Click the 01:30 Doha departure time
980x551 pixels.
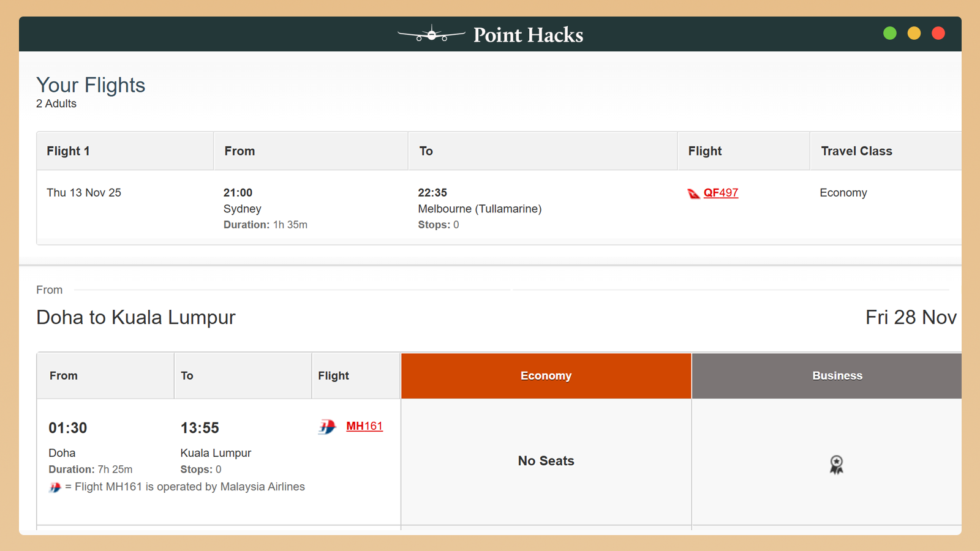(x=68, y=428)
